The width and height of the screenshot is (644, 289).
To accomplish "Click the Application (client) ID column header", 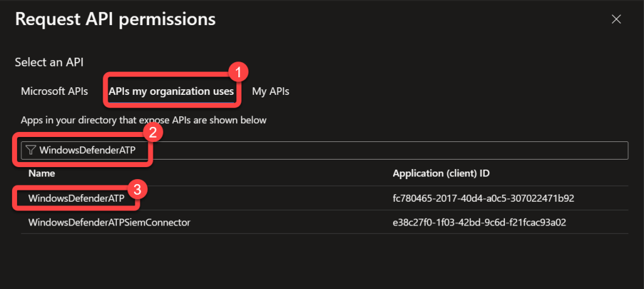I will pyautogui.click(x=445, y=173).
